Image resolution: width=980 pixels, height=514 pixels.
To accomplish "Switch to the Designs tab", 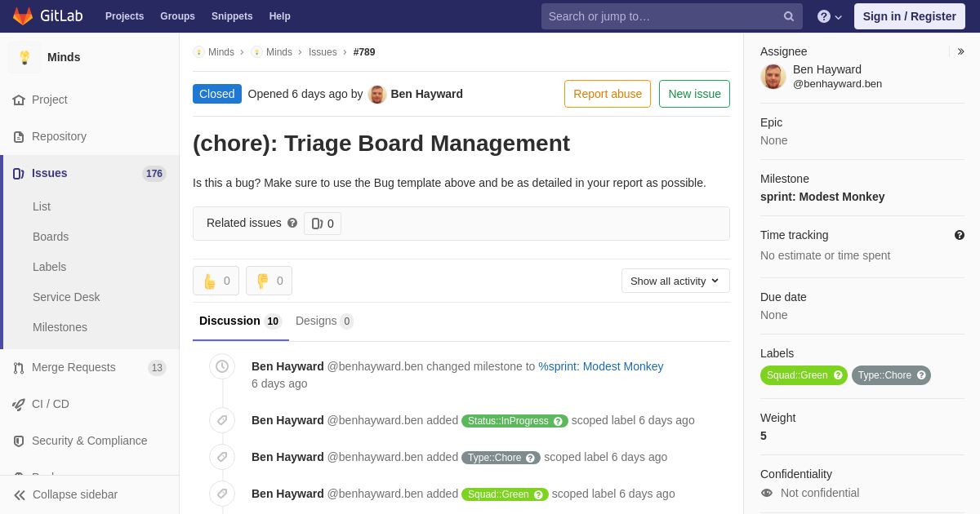I will click(x=324, y=321).
